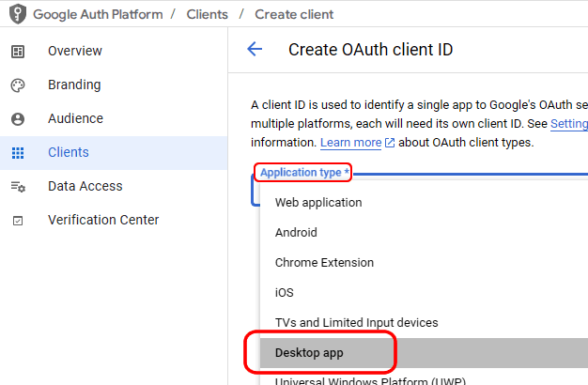Click the Verification Center checkbox icon

click(18, 221)
